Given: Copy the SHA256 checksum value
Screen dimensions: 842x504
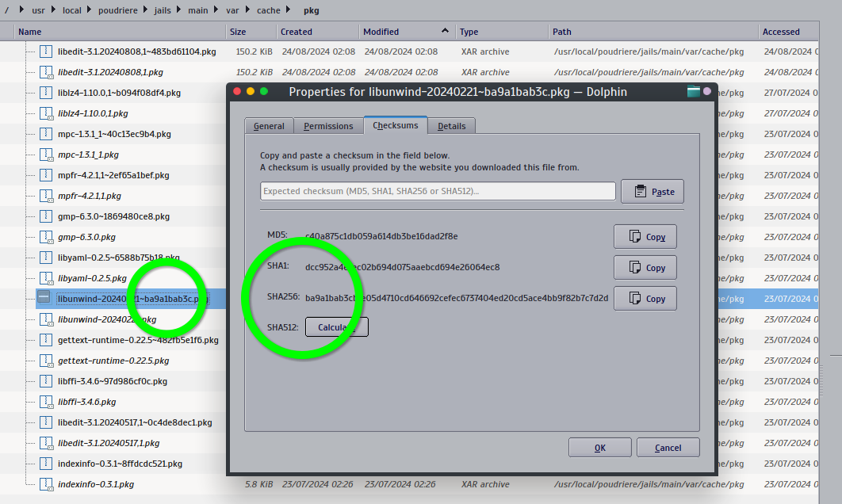Looking at the screenshot, I should click(645, 299).
